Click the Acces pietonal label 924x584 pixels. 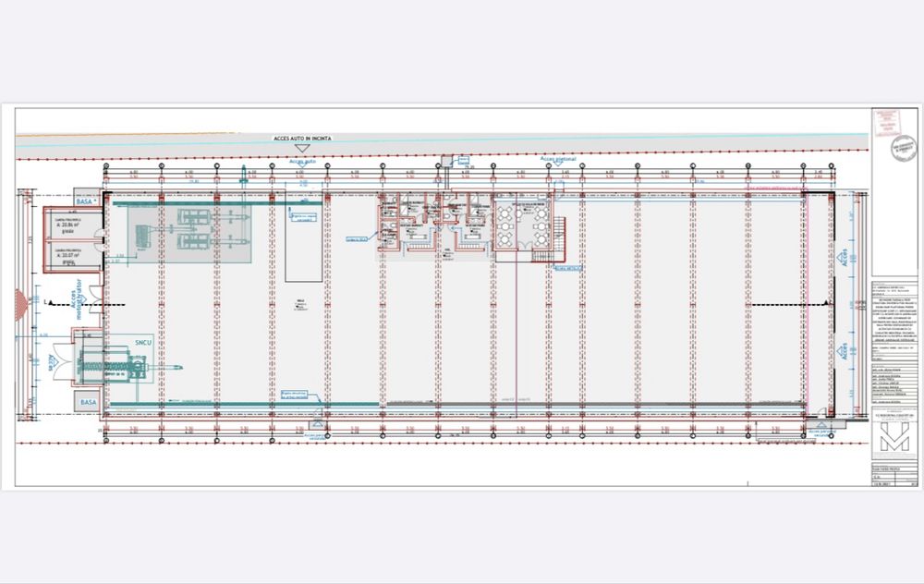point(558,159)
